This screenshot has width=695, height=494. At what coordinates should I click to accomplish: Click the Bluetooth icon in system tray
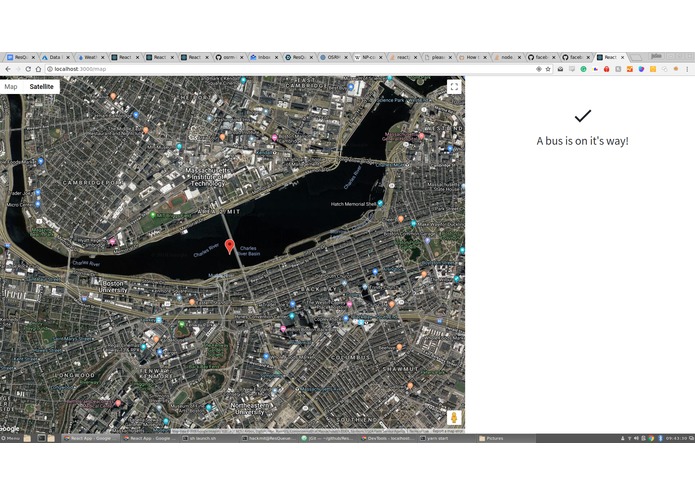660,438
